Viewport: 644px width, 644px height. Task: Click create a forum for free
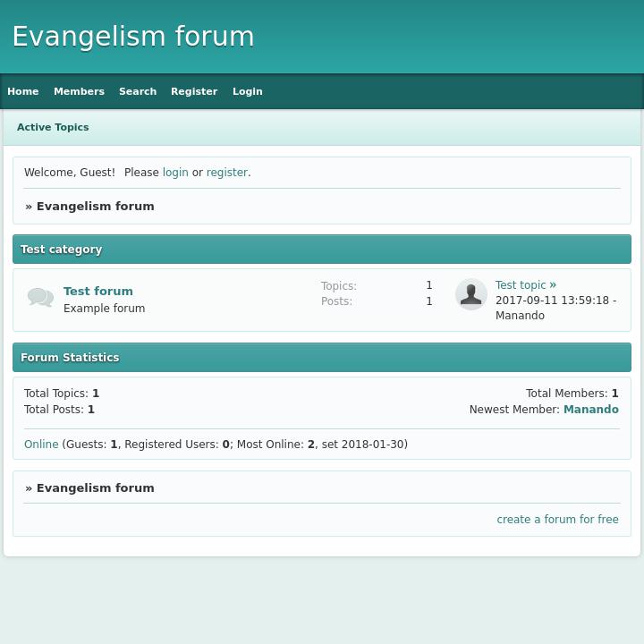[x=557, y=520]
